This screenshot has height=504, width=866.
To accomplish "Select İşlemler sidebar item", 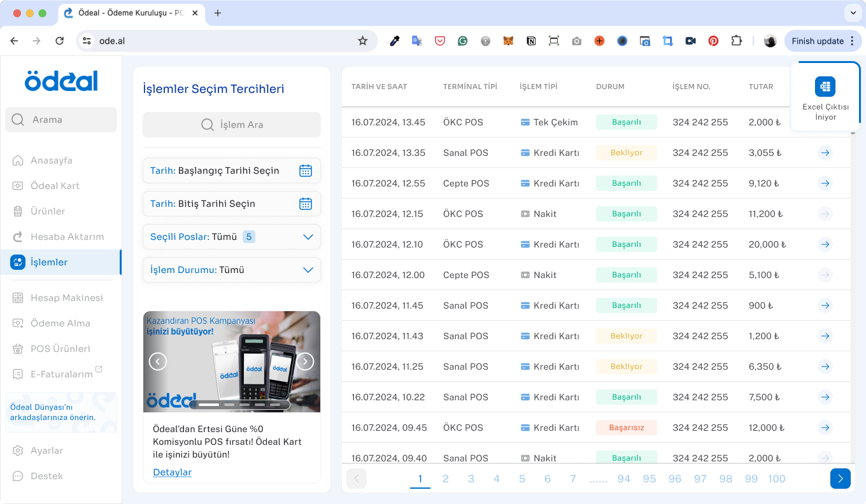I will [x=61, y=262].
